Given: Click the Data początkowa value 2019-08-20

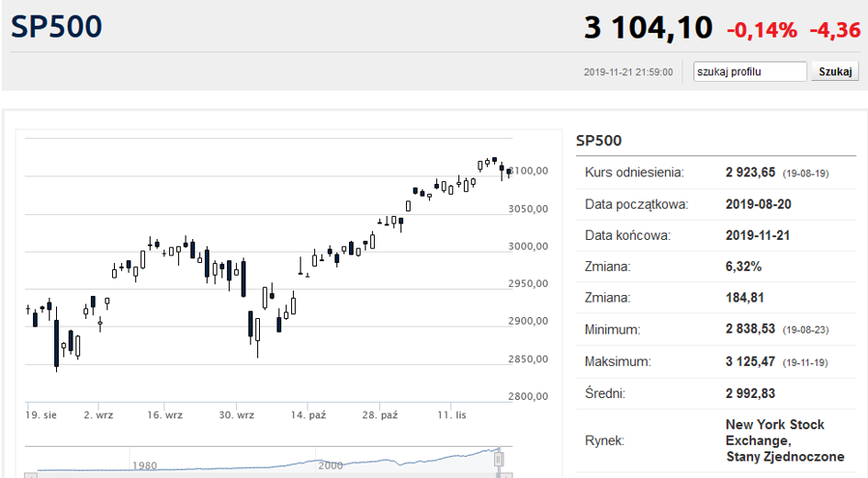Looking at the screenshot, I should click(759, 204).
